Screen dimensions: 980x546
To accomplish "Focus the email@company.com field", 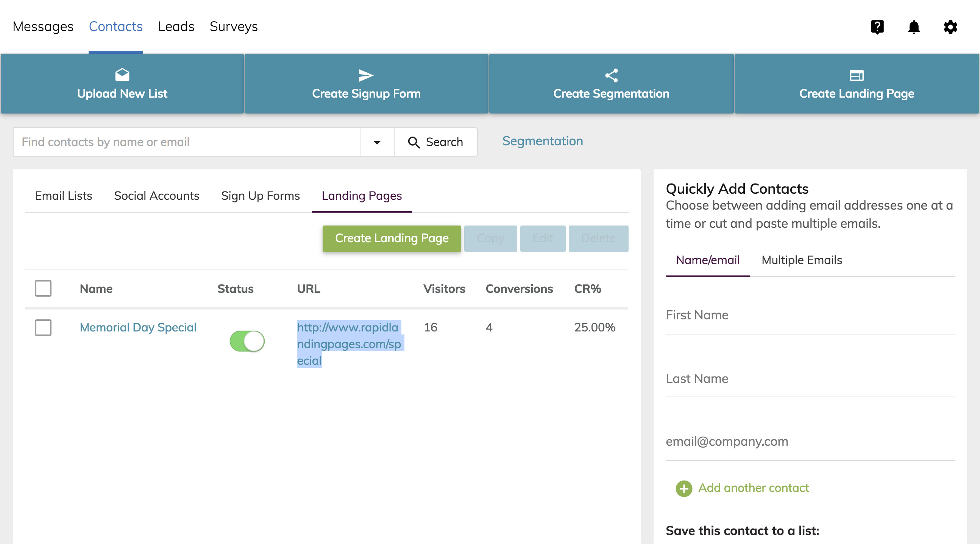I will (x=810, y=442).
